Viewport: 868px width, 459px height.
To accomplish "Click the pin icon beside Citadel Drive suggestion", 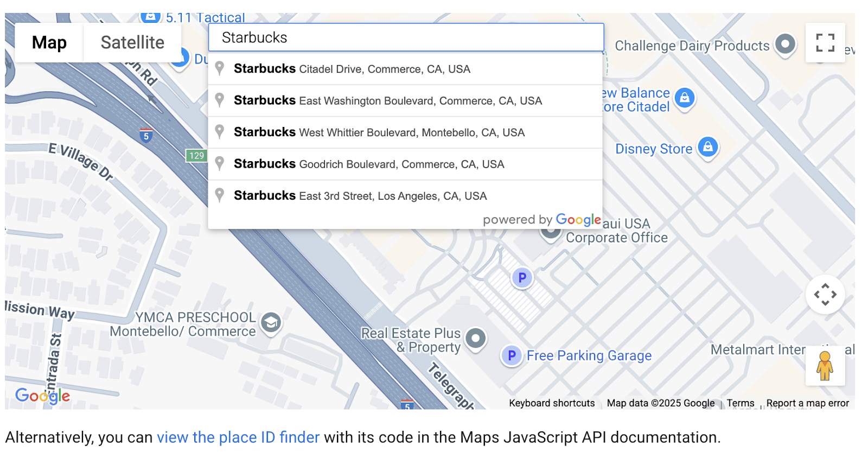I will pos(220,68).
